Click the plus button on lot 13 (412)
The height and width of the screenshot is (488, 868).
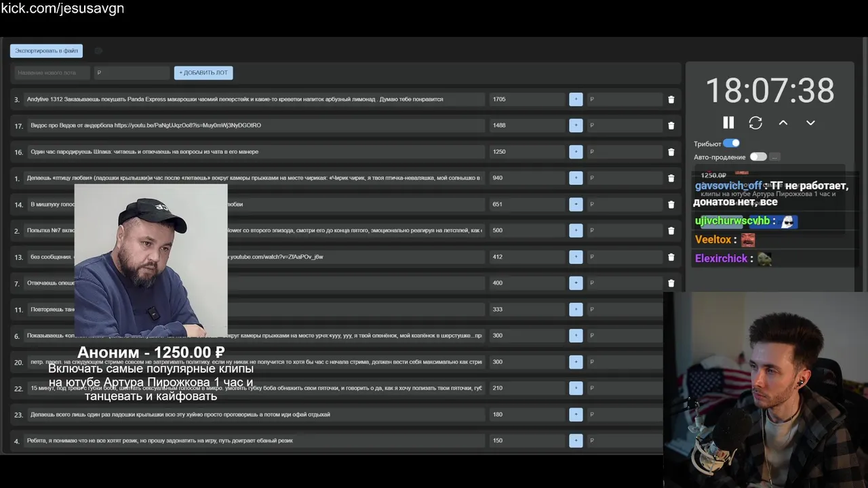tap(576, 257)
